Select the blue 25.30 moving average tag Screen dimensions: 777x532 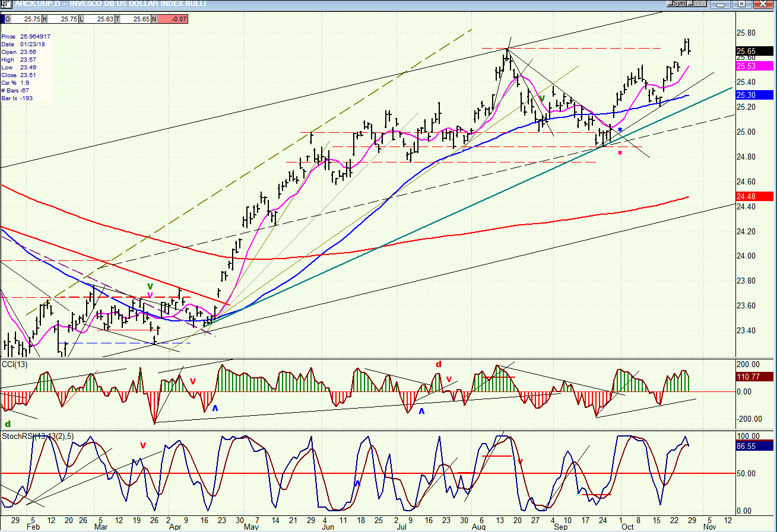[754, 95]
